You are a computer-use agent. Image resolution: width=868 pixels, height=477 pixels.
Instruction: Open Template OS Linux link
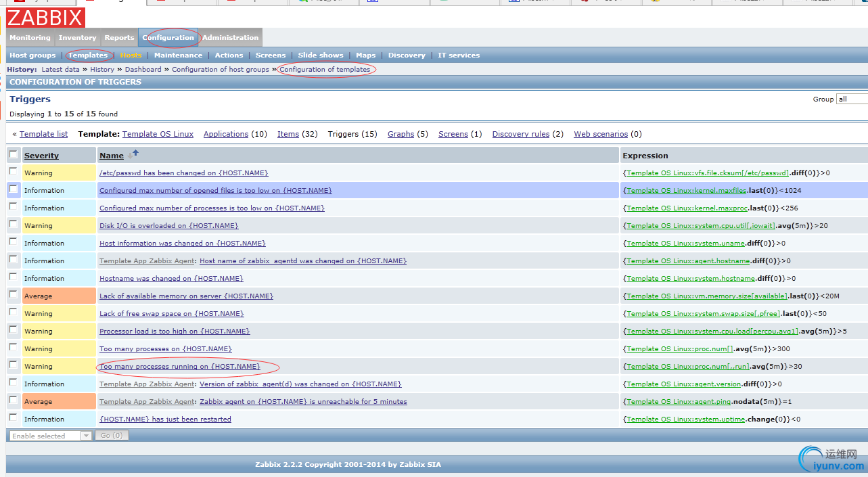coord(158,134)
